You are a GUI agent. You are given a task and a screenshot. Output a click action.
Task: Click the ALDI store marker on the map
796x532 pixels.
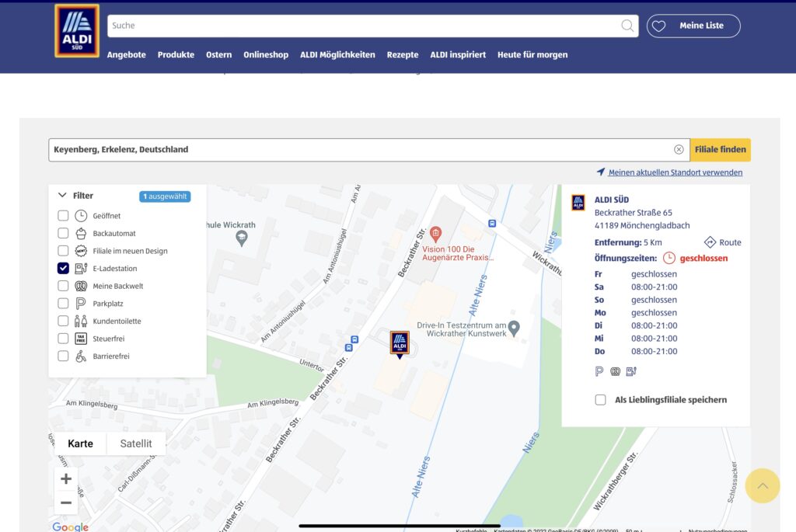pos(400,344)
